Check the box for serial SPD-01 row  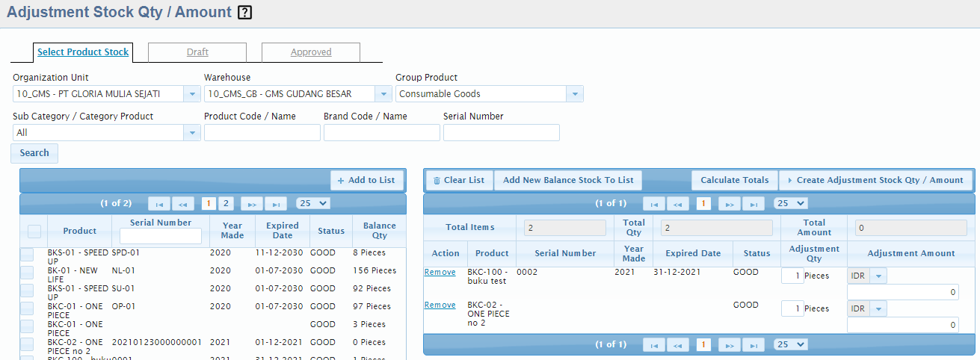pos(27,255)
